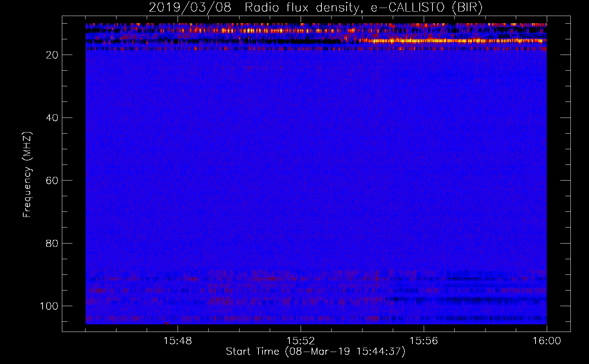Screen dimensions: 589x364
Task: Click the '15:52' time tick label
Action: point(301,341)
